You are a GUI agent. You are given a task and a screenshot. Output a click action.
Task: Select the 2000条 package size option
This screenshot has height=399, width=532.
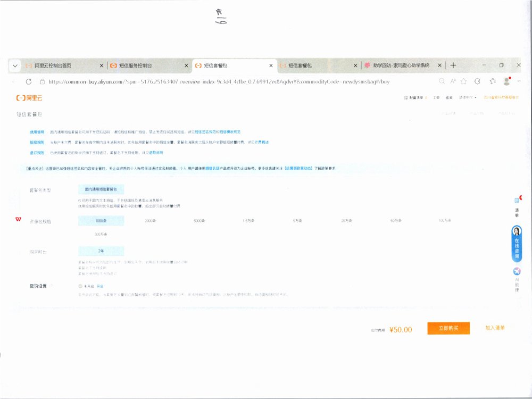[150, 221]
